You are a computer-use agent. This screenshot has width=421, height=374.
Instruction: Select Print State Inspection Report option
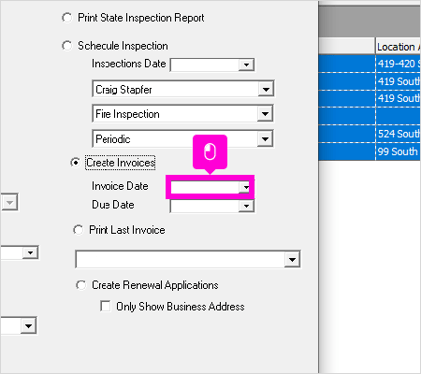pos(67,17)
